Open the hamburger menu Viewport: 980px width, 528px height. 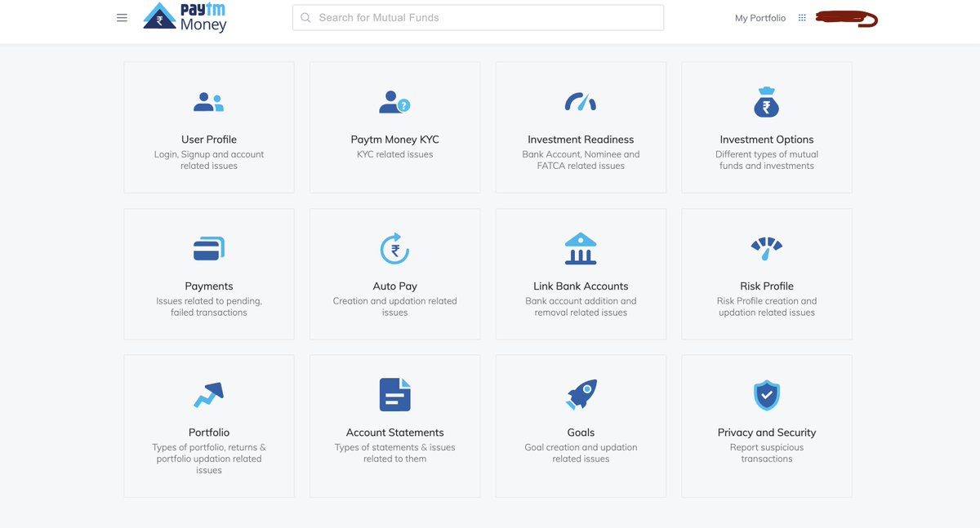122,17
